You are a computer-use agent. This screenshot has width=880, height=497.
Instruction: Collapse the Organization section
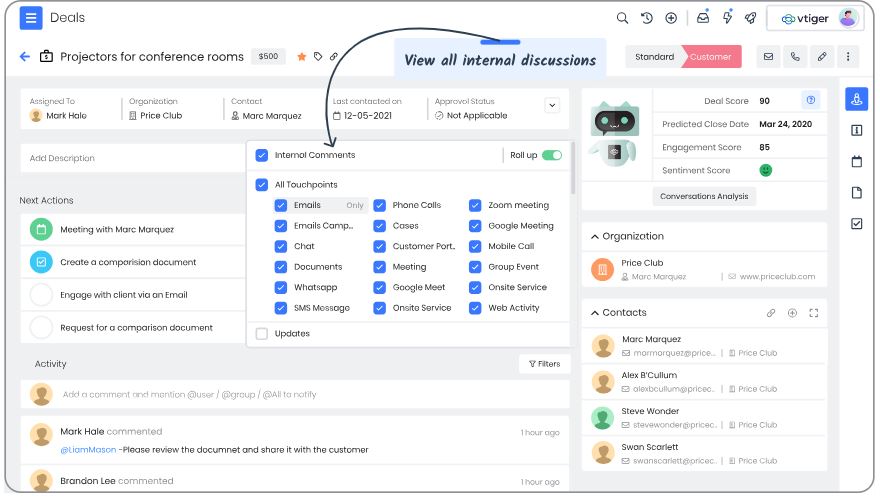[595, 237]
